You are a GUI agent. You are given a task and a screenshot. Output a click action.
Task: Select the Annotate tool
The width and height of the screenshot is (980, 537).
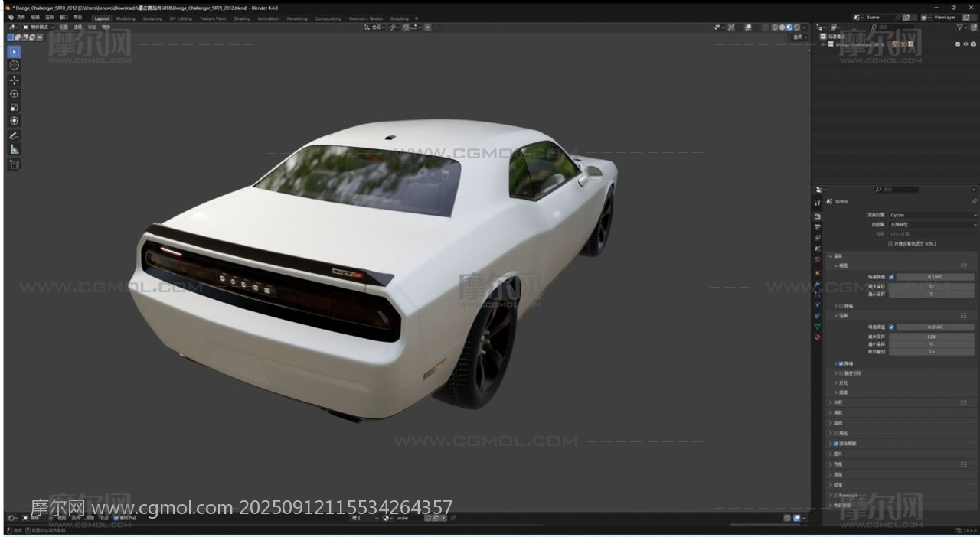(x=15, y=135)
